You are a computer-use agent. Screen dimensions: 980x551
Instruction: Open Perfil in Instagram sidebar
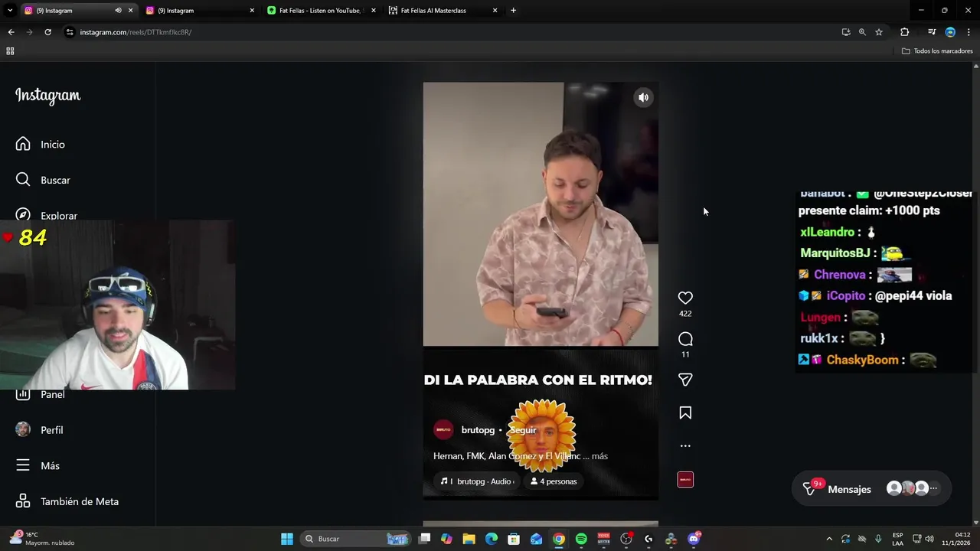coord(41,430)
